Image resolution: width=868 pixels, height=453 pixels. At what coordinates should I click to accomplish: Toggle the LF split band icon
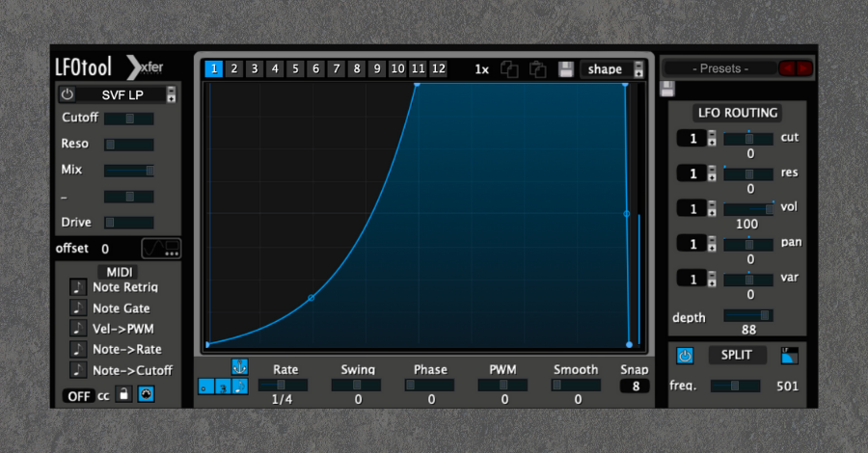click(789, 356)
